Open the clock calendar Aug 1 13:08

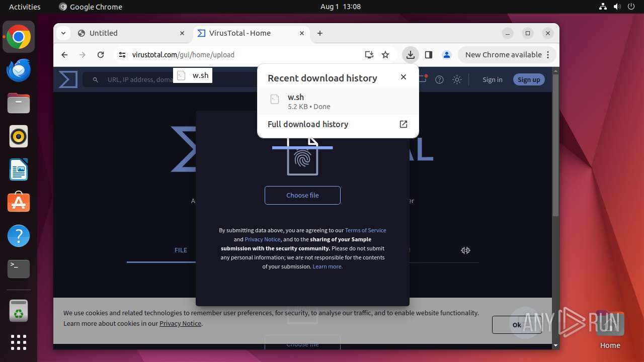click(341, 7)
